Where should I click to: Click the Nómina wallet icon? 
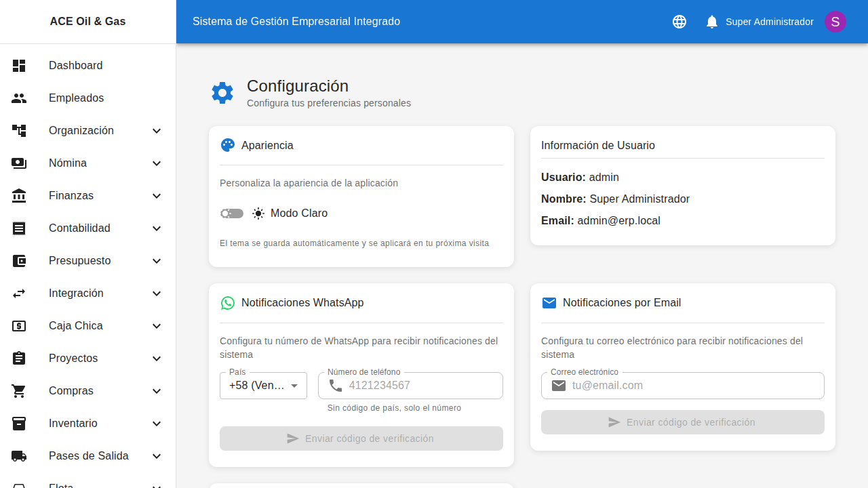(19, 163)
